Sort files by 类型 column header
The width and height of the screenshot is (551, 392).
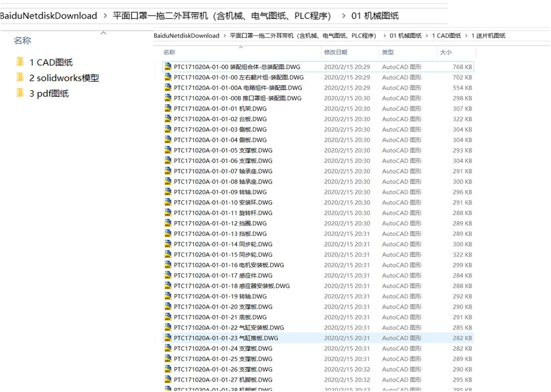point(388,52)
